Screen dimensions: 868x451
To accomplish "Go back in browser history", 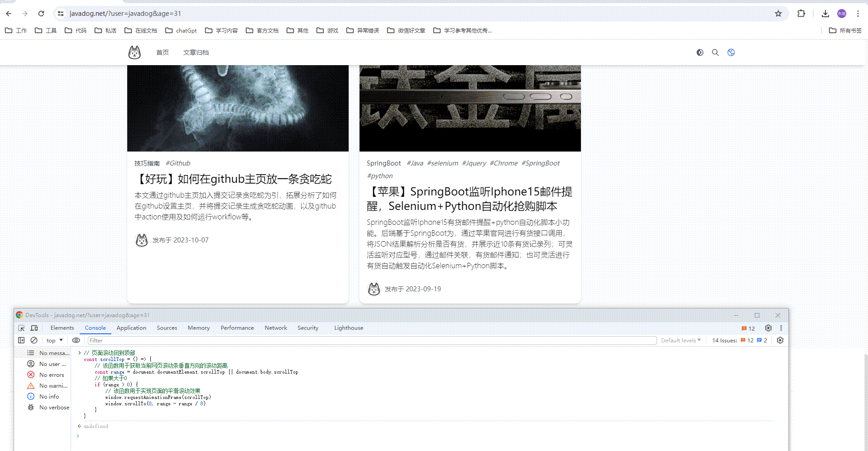I will pyautogui.click(x=9, y=14).
